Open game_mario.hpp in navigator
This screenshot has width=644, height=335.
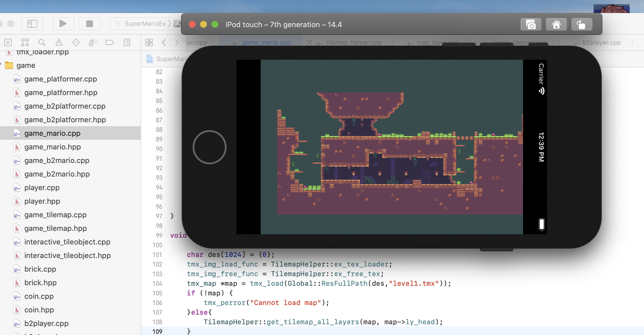tap(70, 147)
